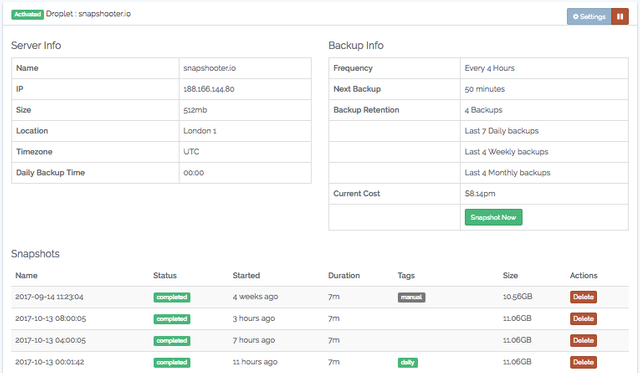The image size is (640, 373).
Task: Click the 3 hours ago started cell
Action: 253,318
